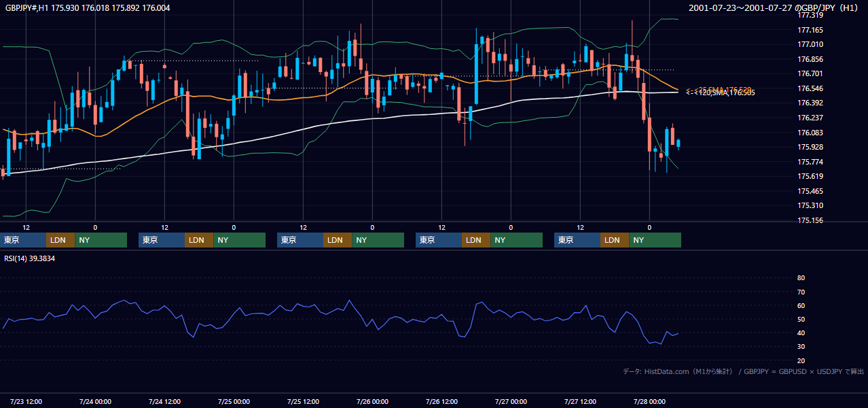Click price axis label 177.165

pos(810,30)
